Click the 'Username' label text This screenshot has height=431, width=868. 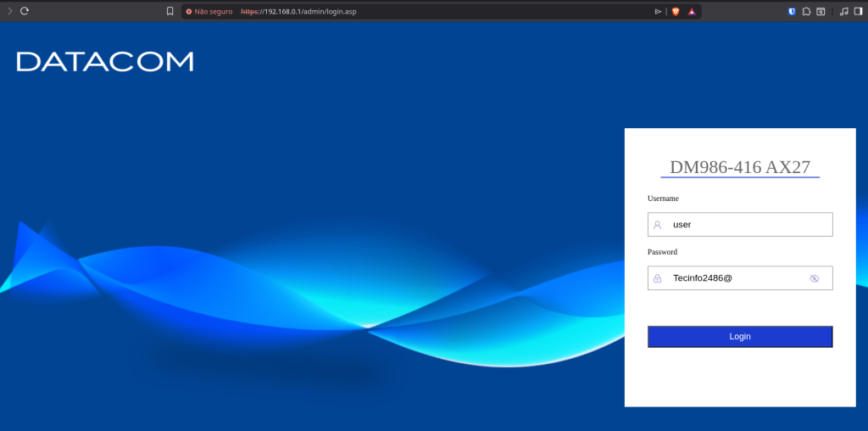(663, 199)
